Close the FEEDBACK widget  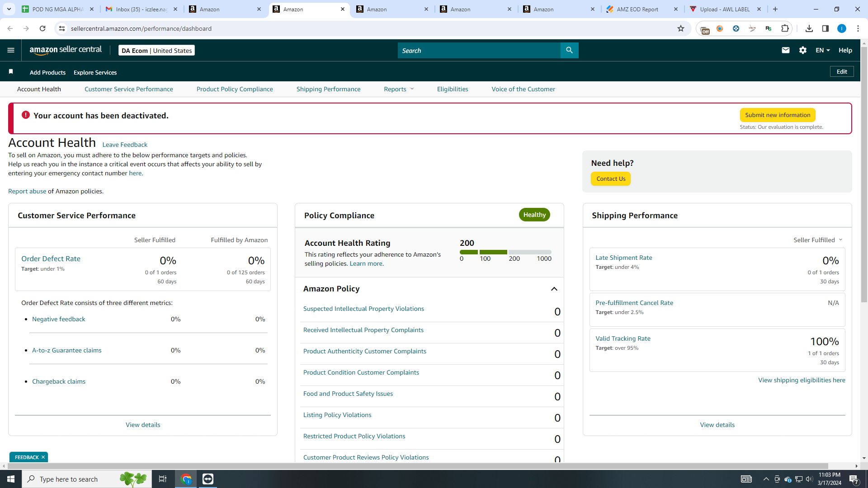pos(43,457)
